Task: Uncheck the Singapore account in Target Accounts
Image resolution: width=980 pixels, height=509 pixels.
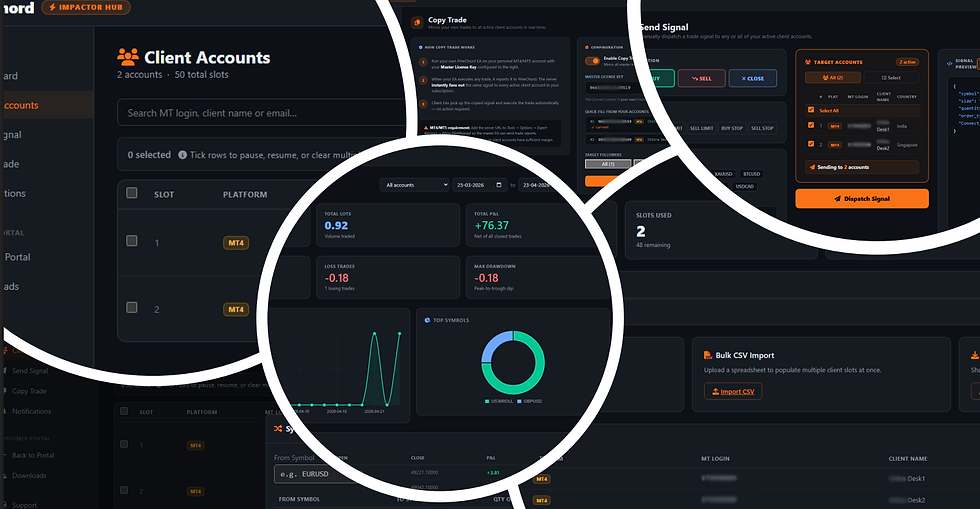Action: [811, 143]
